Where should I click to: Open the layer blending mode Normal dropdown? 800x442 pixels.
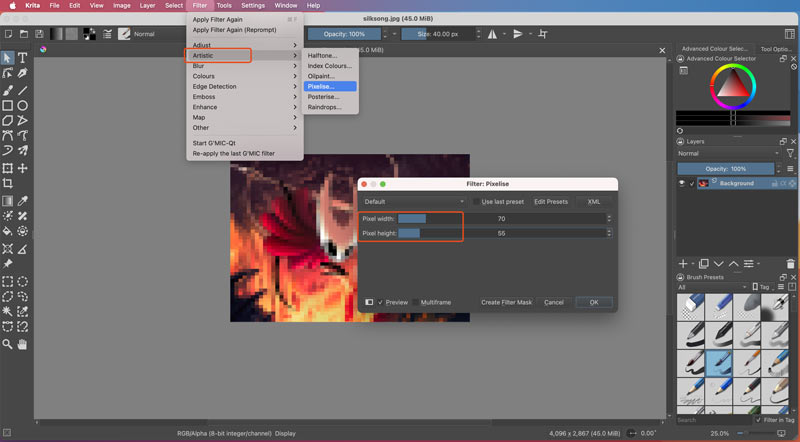click(x=728, y=154)
